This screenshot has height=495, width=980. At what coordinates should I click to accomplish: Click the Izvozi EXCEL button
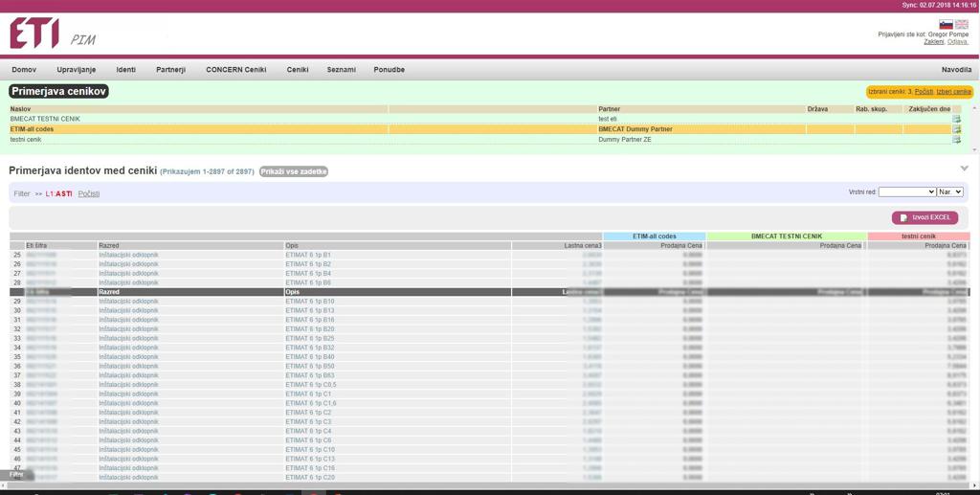924,217
